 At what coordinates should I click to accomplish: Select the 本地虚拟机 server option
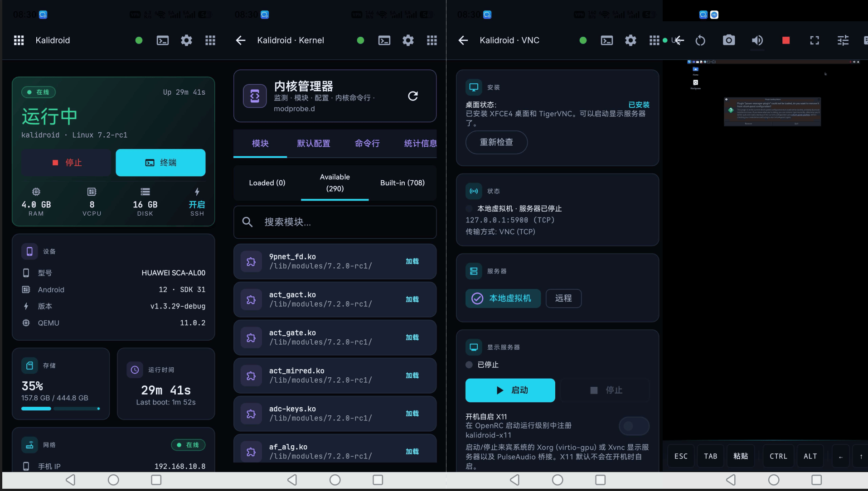503,298
